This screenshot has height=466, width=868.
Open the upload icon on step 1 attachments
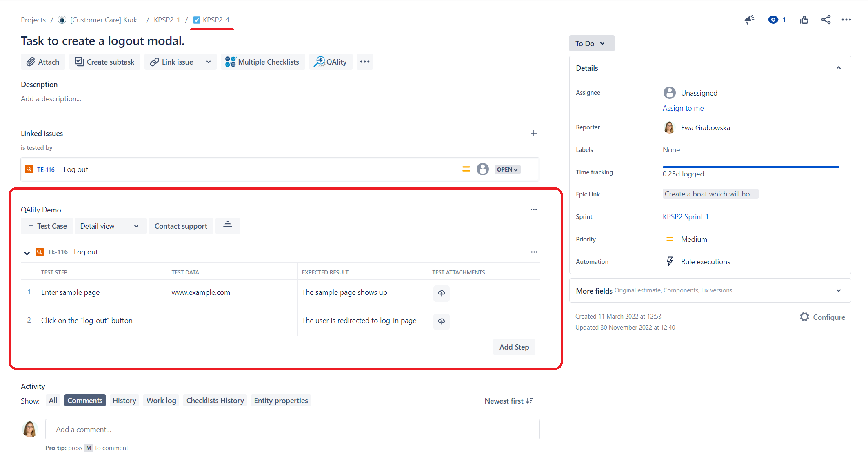pyautogui.click(x=441, y=293)
